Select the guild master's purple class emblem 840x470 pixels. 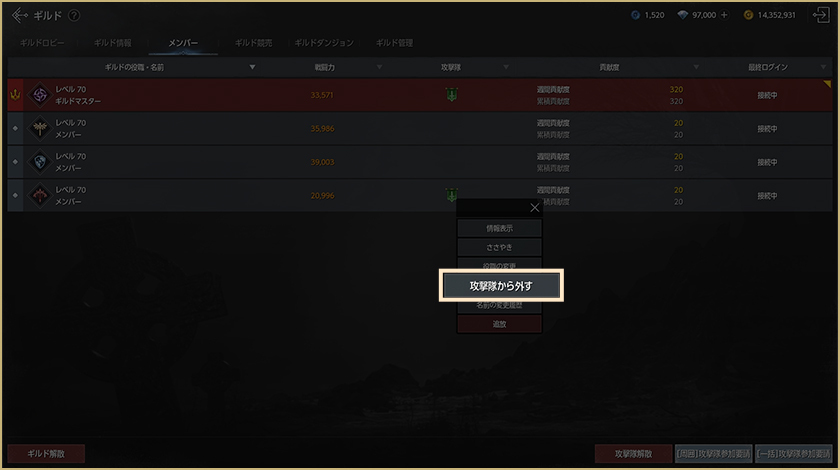click(x=40, y=95)
